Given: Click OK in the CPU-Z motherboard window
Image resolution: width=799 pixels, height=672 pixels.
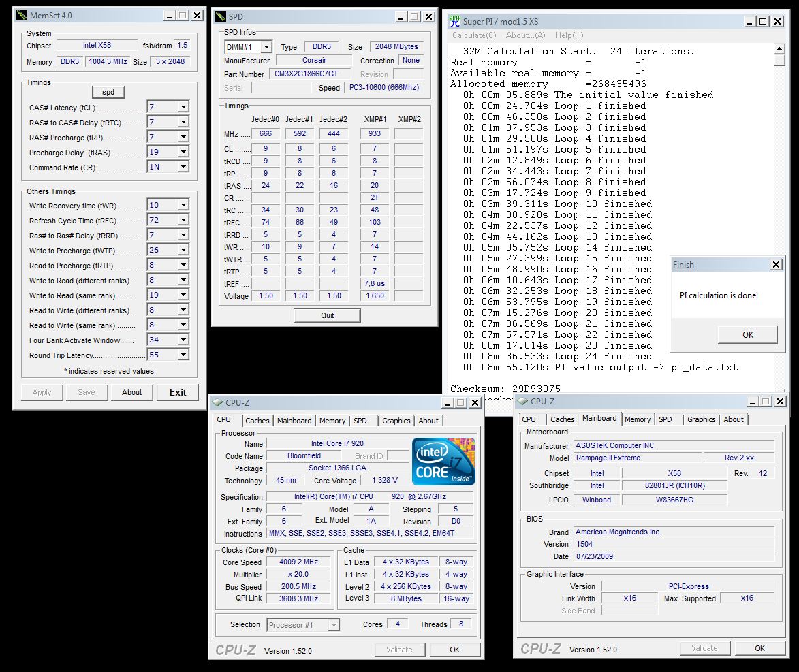Looking at the screenshot, I should [759, 648].
